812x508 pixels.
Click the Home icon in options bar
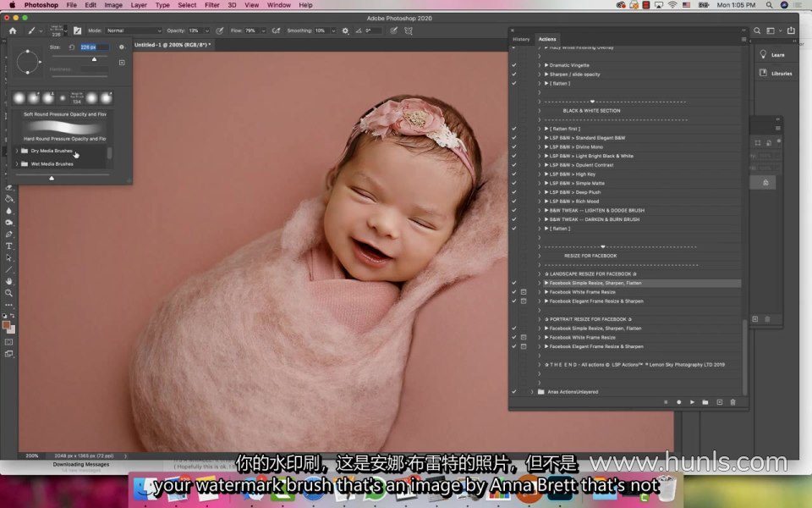pos(13,30)
